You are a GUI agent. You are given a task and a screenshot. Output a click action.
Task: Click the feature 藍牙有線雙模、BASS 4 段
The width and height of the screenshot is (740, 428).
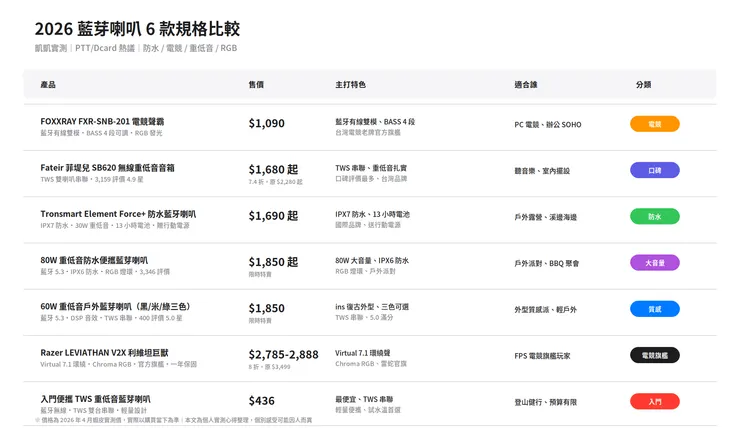[x=375, y=122]
